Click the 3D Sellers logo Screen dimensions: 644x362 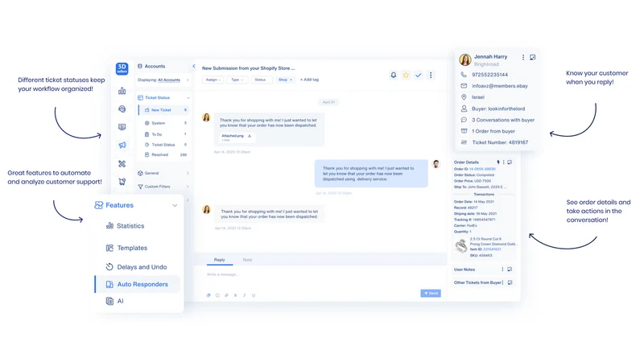point(122,68)
